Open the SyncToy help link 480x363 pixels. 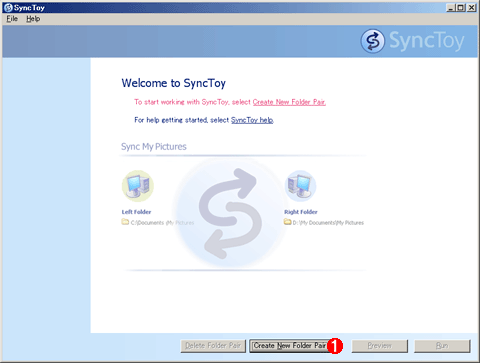point(252,120)
